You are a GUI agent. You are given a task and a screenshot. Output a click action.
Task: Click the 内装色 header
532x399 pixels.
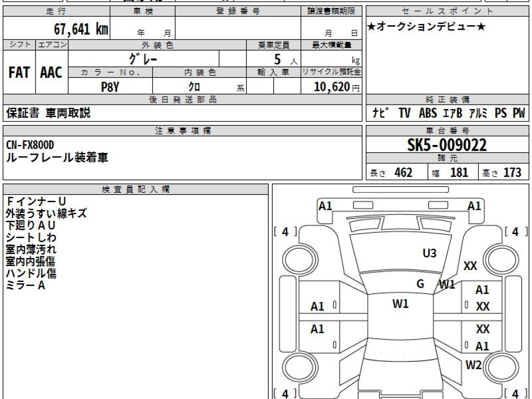199,72
